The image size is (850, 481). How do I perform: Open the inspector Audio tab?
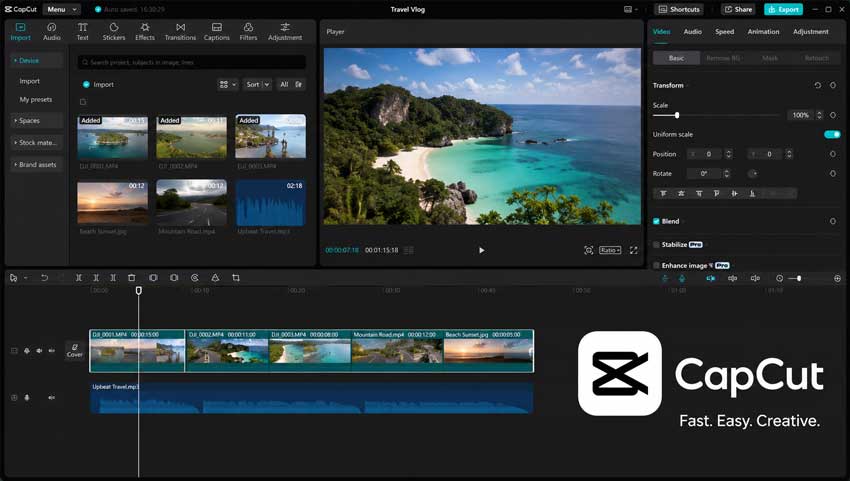click(692, 31)
